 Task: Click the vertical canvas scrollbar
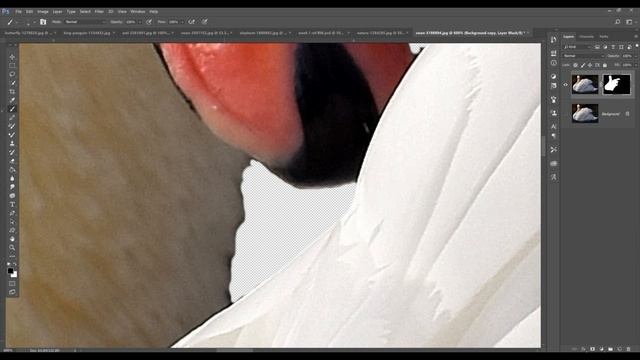(x=544, y=146)
